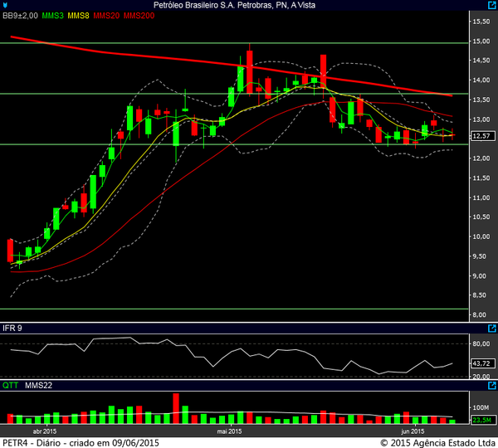Click the pop-out icon at top right corner
The width and height of the screenshot is (498, 448).
(x=491, y=5)
